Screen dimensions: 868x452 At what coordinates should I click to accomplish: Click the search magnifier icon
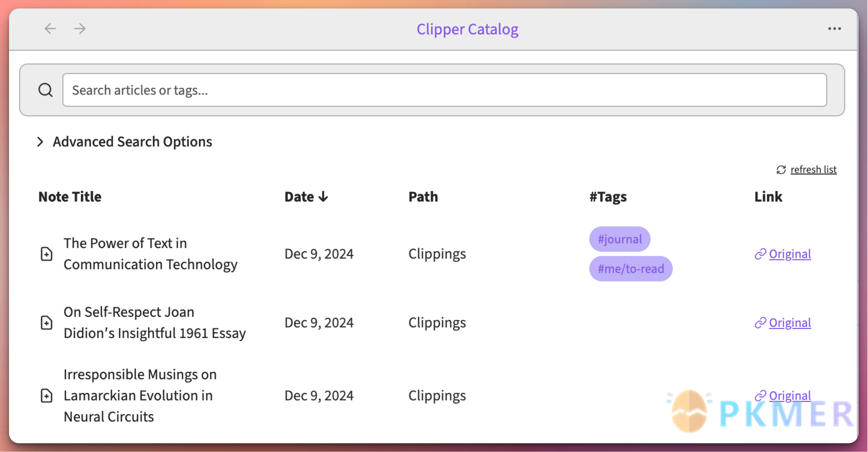click(46, 90)
